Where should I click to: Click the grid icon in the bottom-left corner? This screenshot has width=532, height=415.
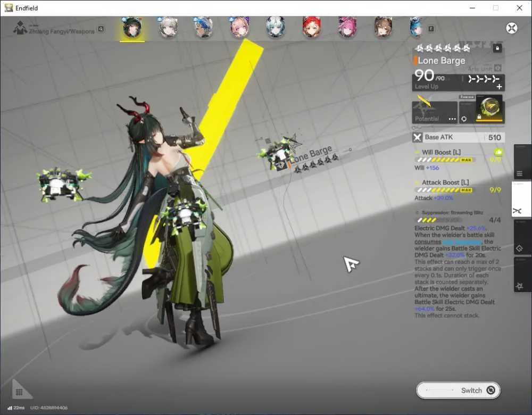pos(19,392)
